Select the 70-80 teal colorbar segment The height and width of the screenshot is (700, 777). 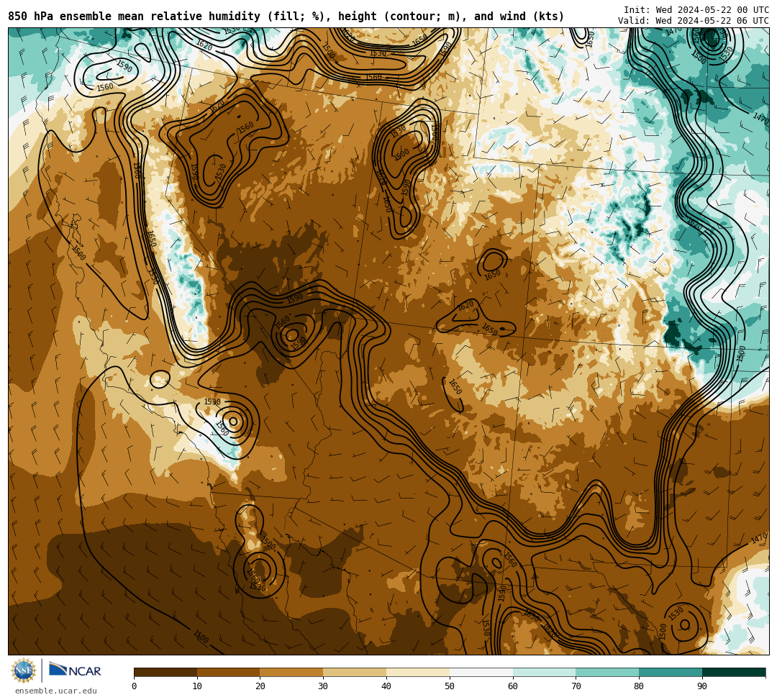pos(607,672)
